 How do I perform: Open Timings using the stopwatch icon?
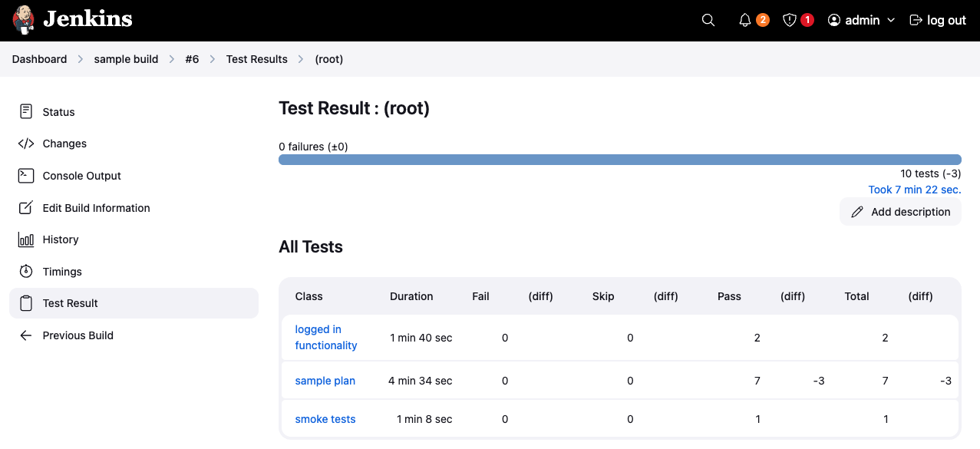25,271
